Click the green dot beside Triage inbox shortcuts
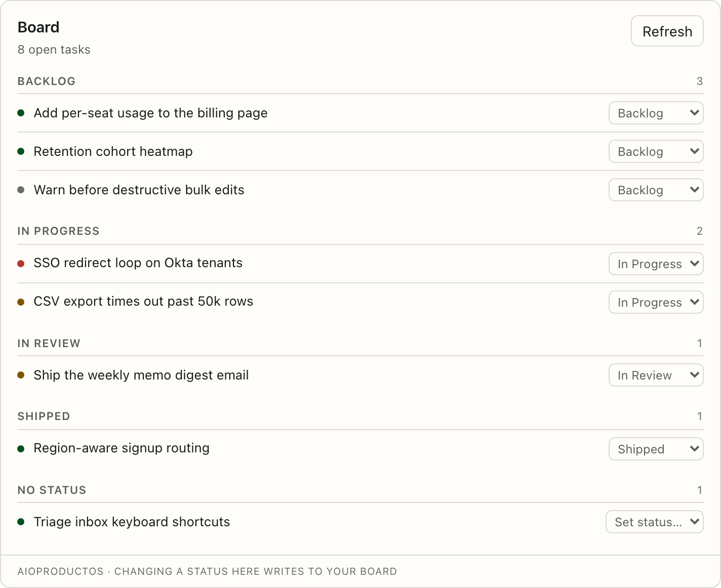The width and height of the screenshot is (721, 588). (x=21, y=522)
